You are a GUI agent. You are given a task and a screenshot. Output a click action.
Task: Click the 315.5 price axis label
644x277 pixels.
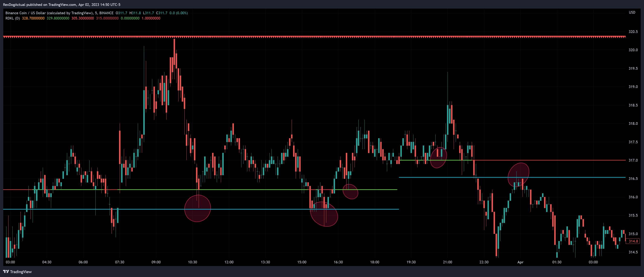633,215
